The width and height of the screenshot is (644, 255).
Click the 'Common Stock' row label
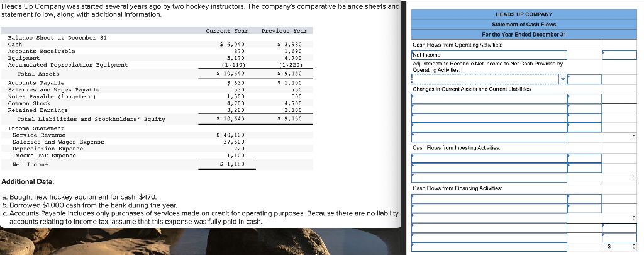coord(29,103)
